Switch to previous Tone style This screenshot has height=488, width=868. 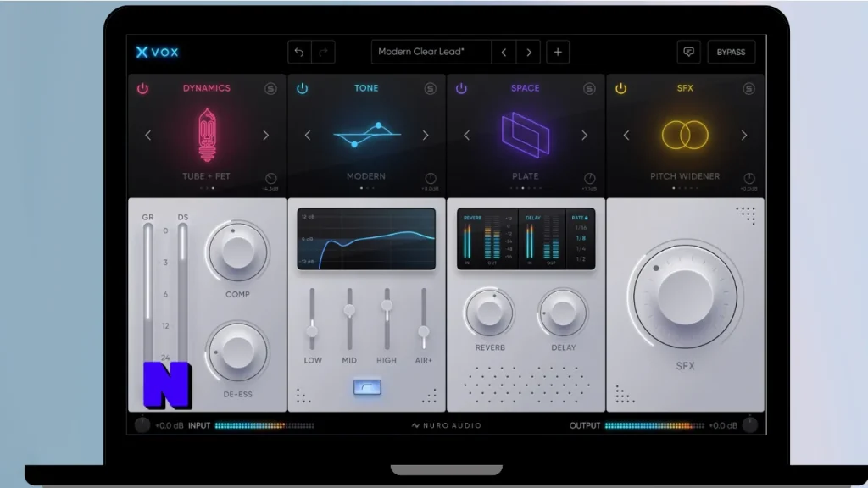(x=308, y=135)
